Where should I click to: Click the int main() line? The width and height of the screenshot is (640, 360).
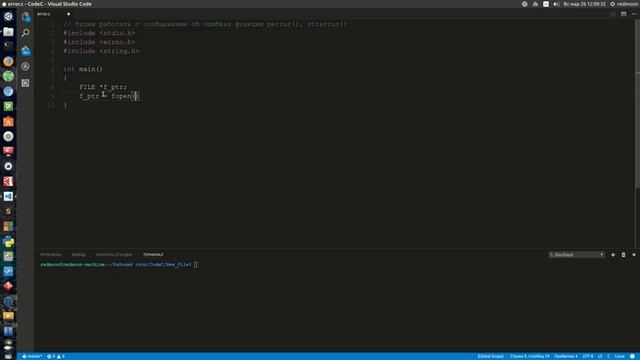[83, 69]
